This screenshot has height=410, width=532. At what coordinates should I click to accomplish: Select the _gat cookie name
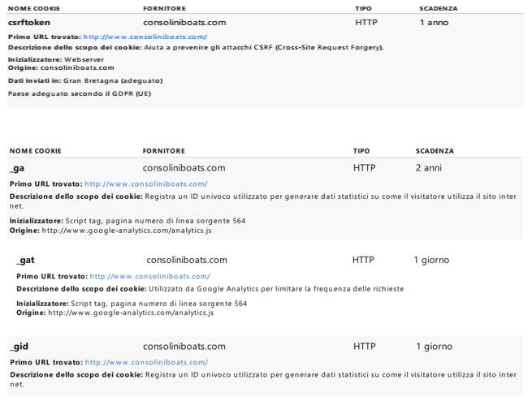click(25, 260)
